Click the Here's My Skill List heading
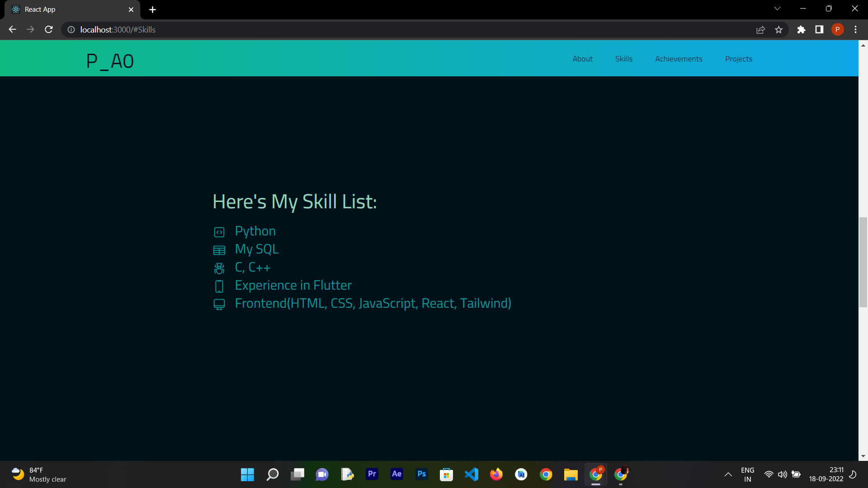868x488 pixels. click(x=294, y=202)
